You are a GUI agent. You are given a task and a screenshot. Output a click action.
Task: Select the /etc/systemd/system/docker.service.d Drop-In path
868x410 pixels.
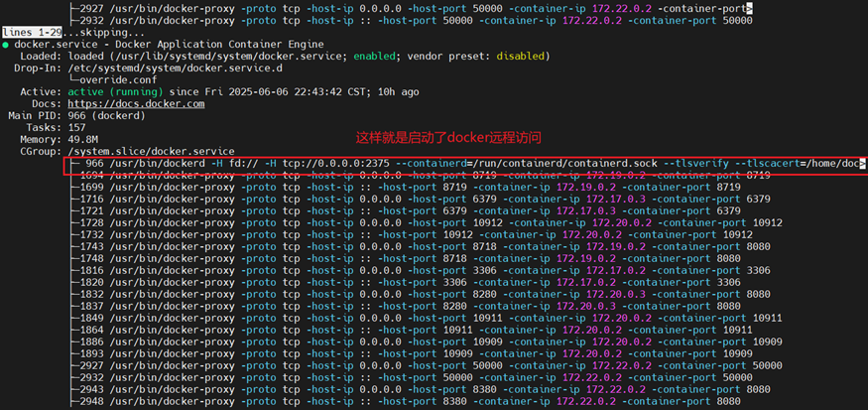point(175,68)
